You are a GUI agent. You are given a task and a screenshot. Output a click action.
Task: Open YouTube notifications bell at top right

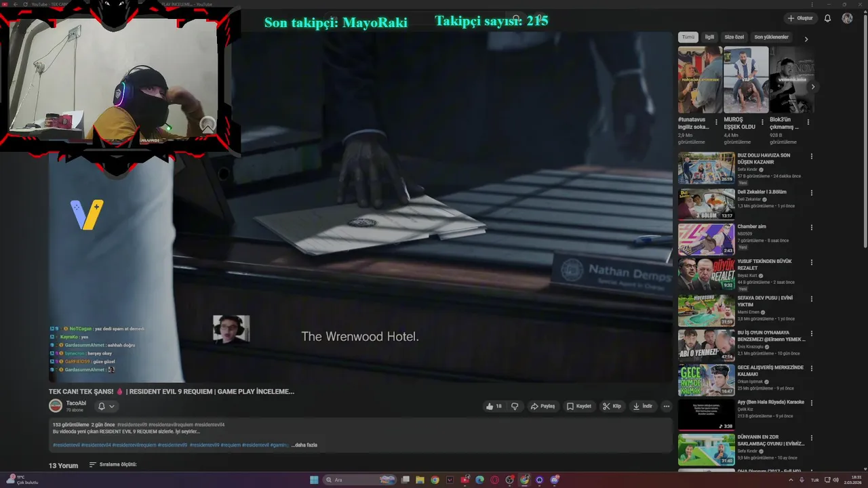point(827,18)
